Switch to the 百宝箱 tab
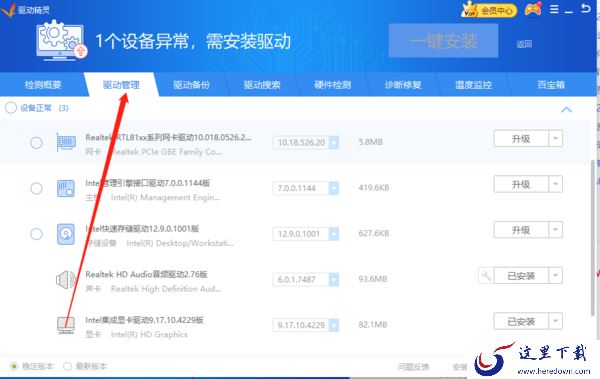The height and width of the screenshot is (379, 600). pyautogui.click(x=551, y=85)
